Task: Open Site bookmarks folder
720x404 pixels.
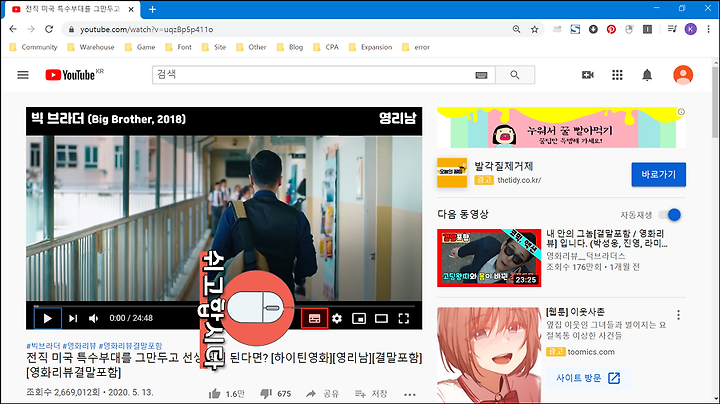Action: (x=214, y=47)
